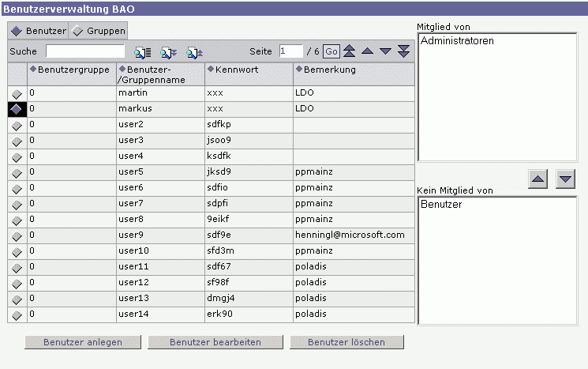The image size is (588, 369).
Task: Jump to the first page with double up arrow
Action: [x=350, y=51]
